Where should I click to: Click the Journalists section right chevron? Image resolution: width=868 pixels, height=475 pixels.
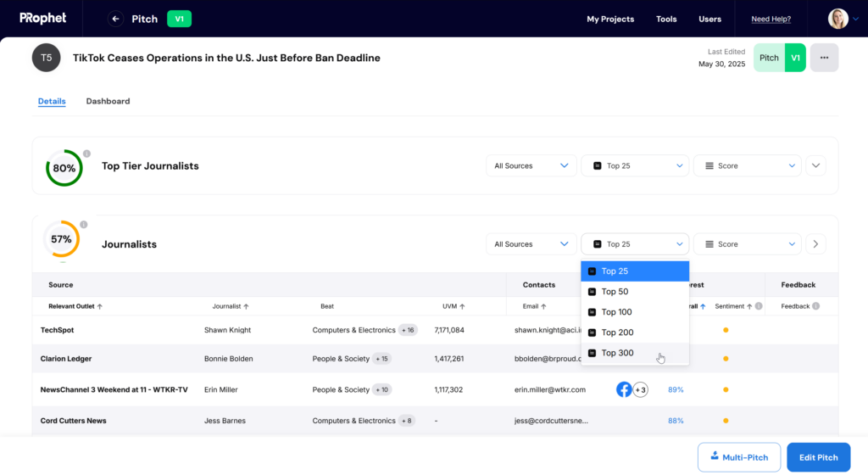[x=815, y=244]
